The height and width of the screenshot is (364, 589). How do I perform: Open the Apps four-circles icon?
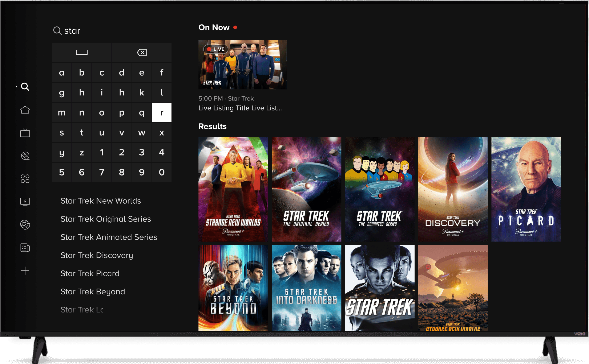25,179
